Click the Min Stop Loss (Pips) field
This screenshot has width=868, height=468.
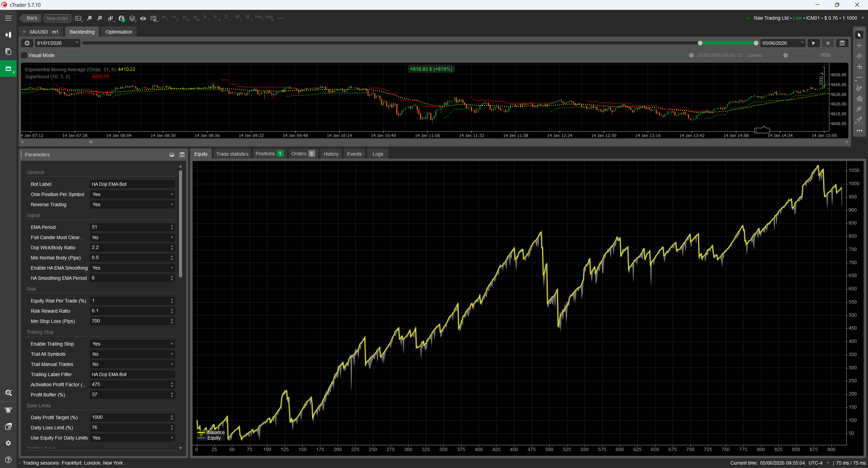point(133,321)
